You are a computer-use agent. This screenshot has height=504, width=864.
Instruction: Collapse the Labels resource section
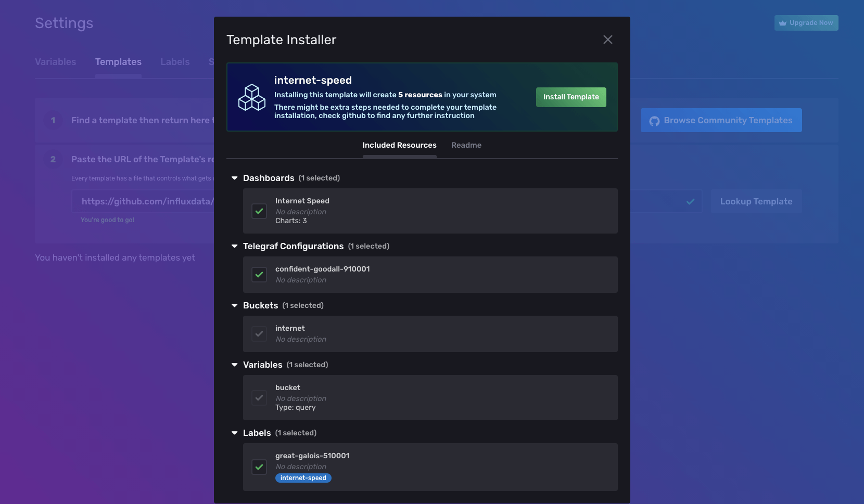pos(234,432)
